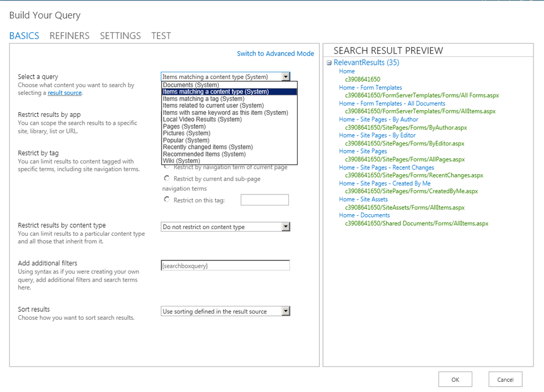Viewport: 544px width, 392px height.
Task: Select Restrict by current and sub-page radio
Action: point(167,179)
